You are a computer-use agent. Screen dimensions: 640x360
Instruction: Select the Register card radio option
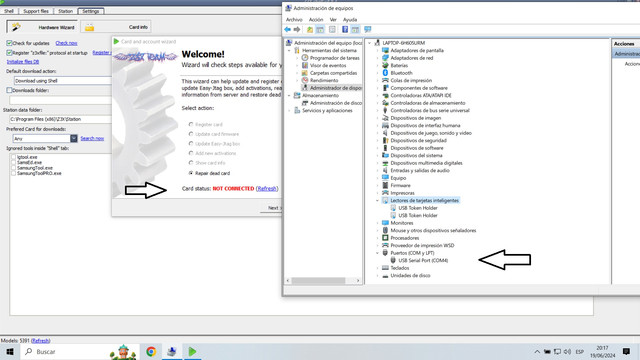[191, 124]
